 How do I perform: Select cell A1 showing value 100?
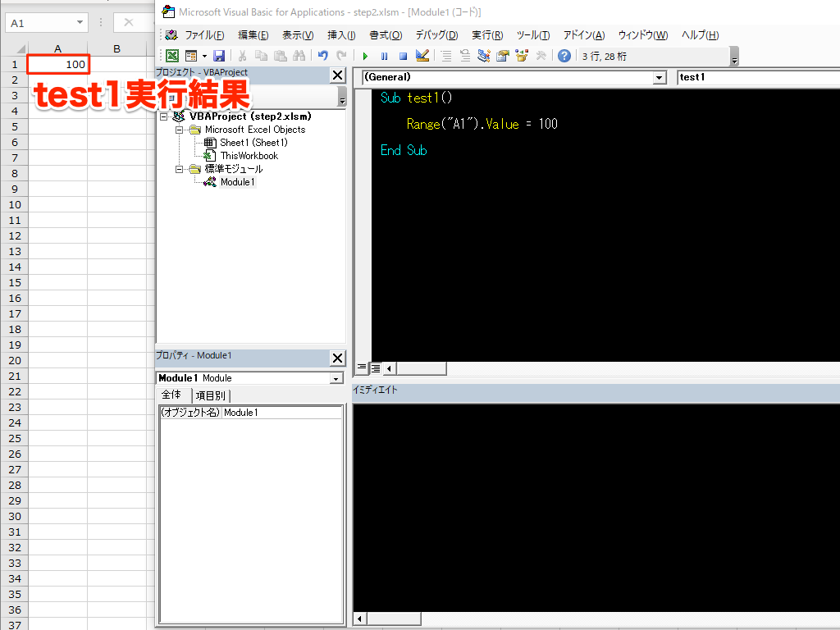57,64
